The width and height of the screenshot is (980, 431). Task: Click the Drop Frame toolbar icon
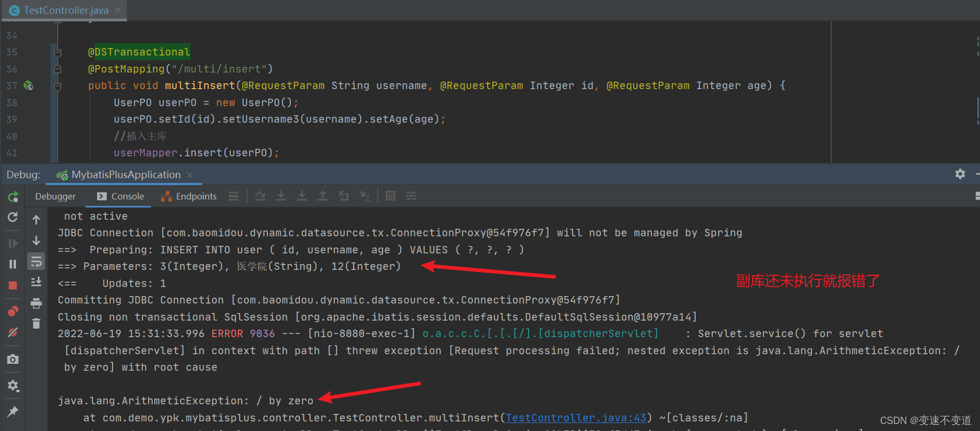tap(344, 196)
